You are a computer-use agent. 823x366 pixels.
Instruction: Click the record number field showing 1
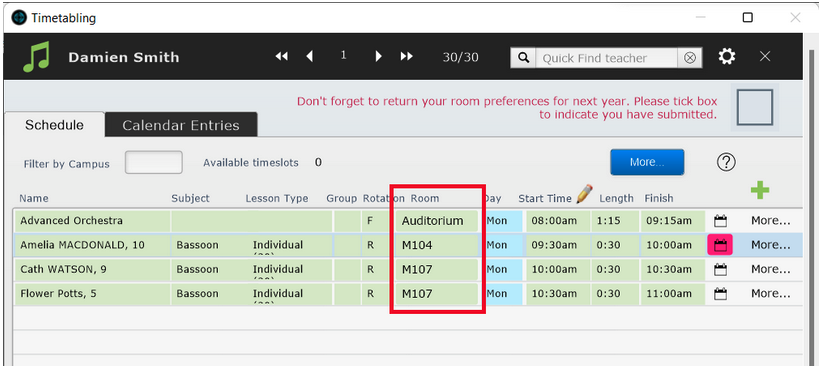[343, 55]
